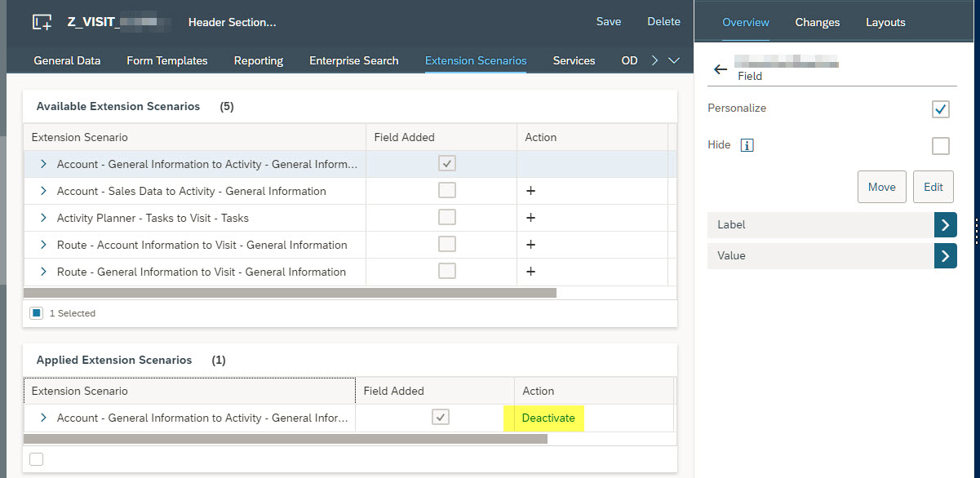This screenshot has height=478, width=980.
Task: Expand the Account - Sales Data scenario row
Action: (x=43, y=191)
